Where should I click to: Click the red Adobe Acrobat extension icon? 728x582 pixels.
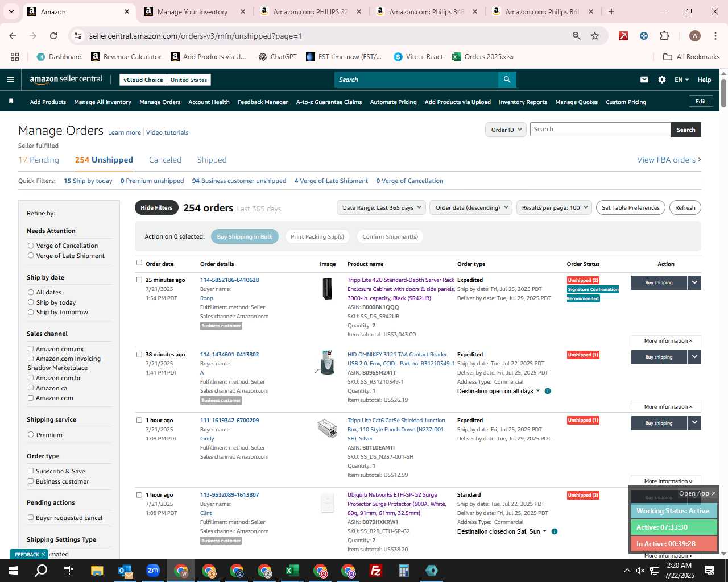coord(623,36)
